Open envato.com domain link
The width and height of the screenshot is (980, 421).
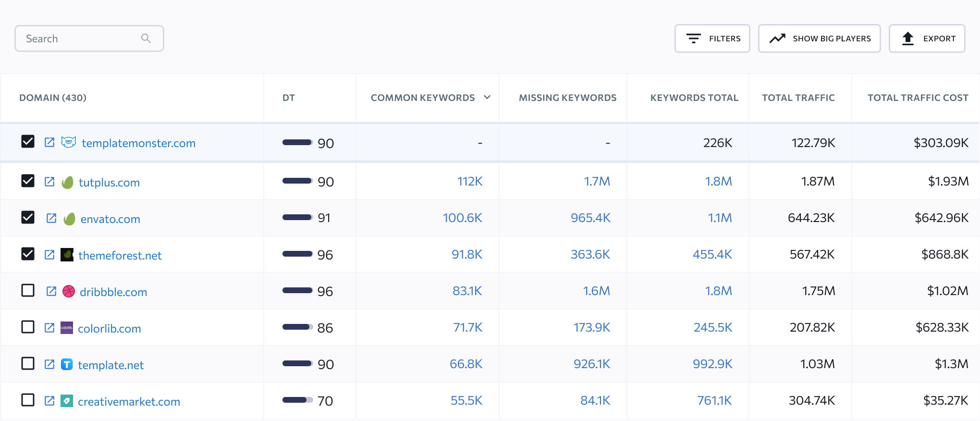[110, 219]
